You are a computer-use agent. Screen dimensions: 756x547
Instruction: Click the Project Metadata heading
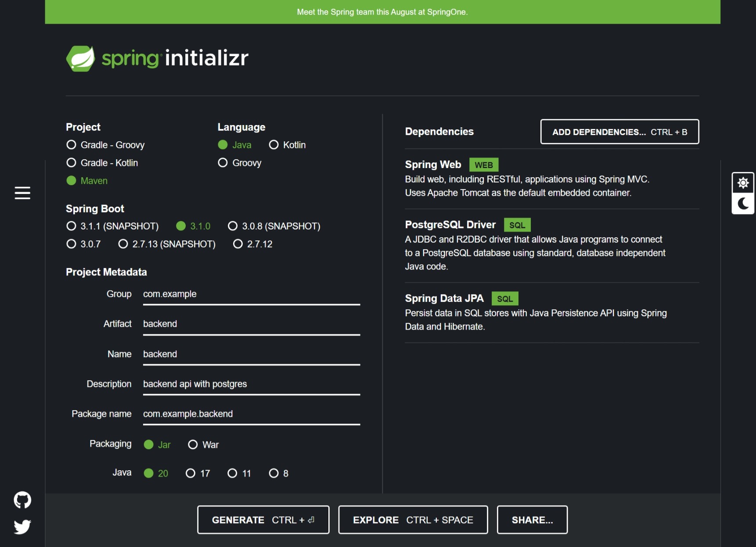pos(106,272)
